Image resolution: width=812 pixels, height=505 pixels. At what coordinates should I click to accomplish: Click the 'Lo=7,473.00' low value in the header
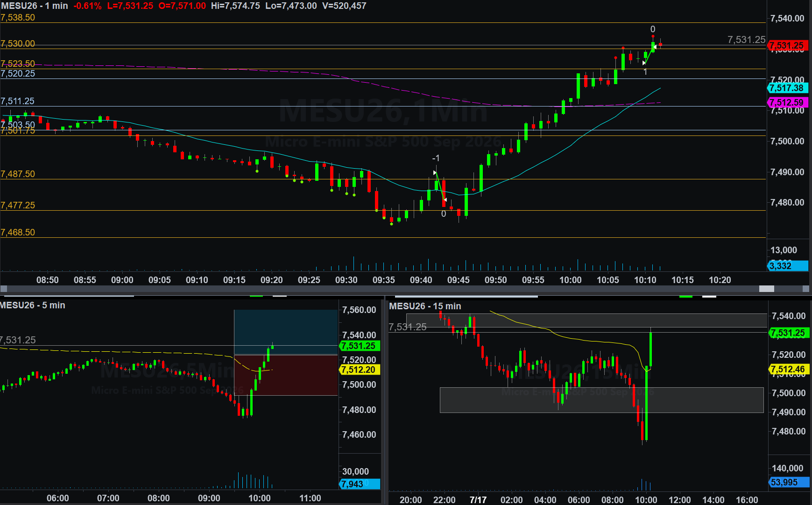[x=291, y=6]
